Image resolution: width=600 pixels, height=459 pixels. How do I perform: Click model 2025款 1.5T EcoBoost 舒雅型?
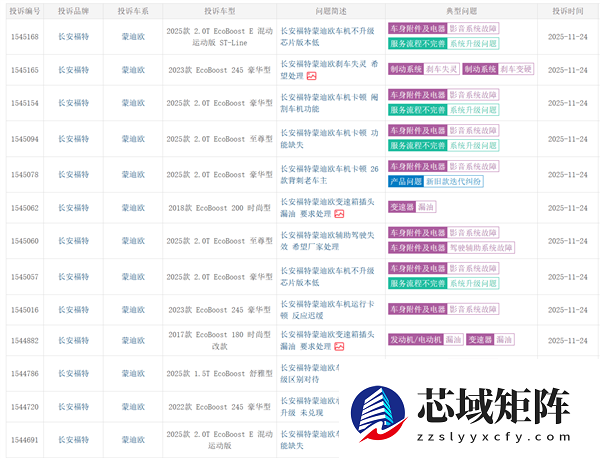point(220,374)
